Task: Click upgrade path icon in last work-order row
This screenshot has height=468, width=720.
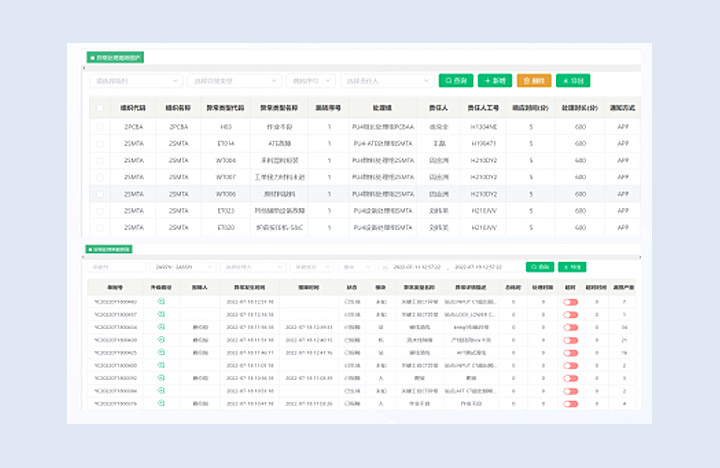Action: click(x=160, y=403)
